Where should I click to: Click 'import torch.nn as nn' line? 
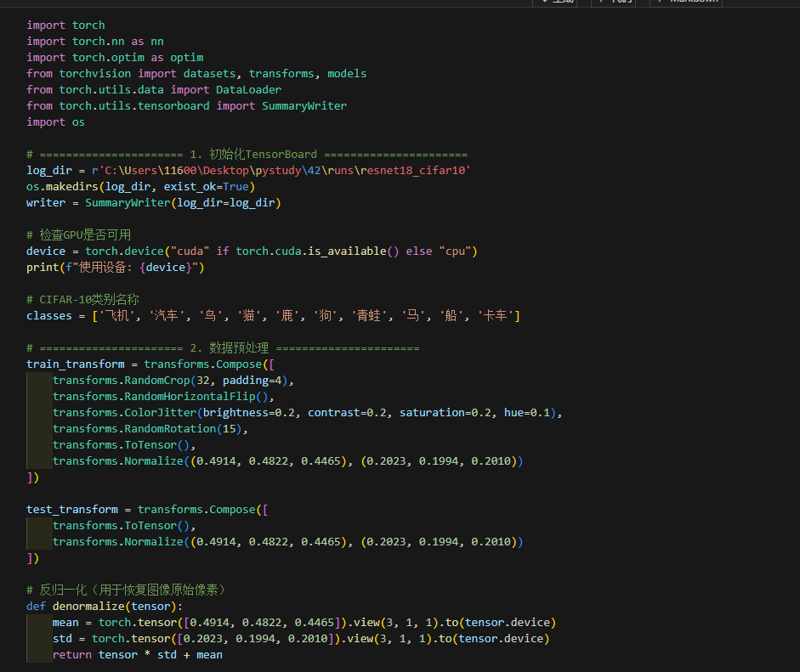pos(95,42)
